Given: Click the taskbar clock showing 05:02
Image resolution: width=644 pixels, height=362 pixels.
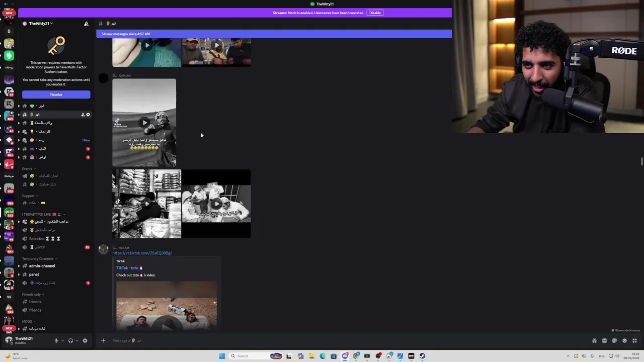Looking at the screenshot, I should [x=631, y=356].
